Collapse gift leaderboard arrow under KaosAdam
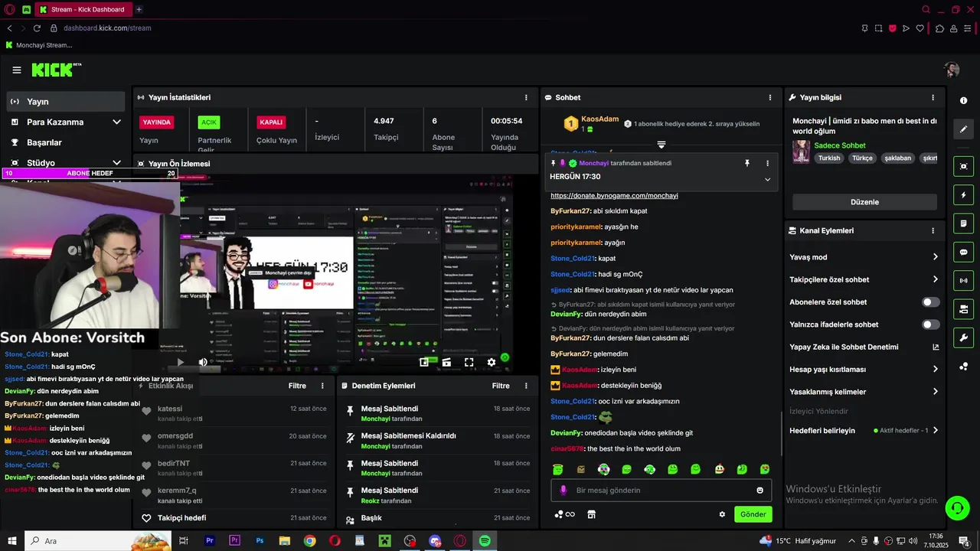Screen dimensions: 980x551 tap(661, 144)
